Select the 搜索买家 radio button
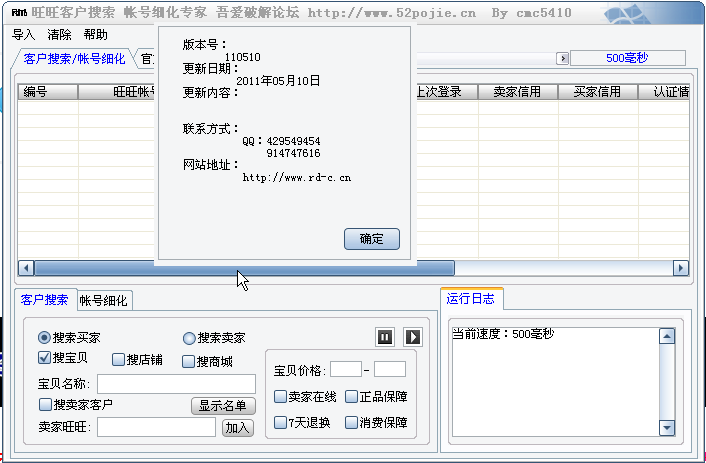The height and width of the screenshot is (463, 706). click(x=44, y=337)
